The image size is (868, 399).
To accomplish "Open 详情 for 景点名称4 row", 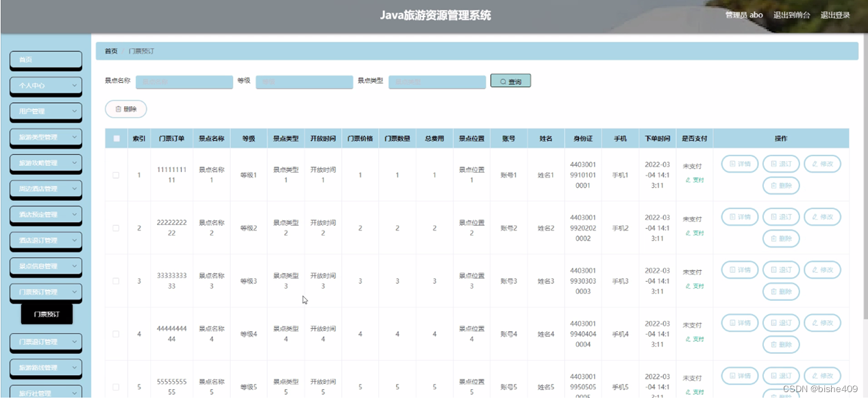I will point(740,323).
